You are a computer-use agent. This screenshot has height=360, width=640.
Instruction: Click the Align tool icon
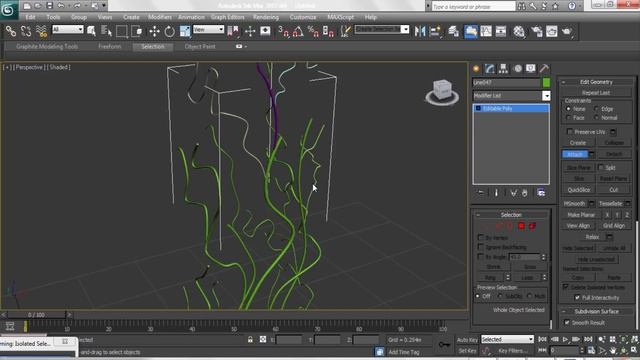[x=436, y=31]
